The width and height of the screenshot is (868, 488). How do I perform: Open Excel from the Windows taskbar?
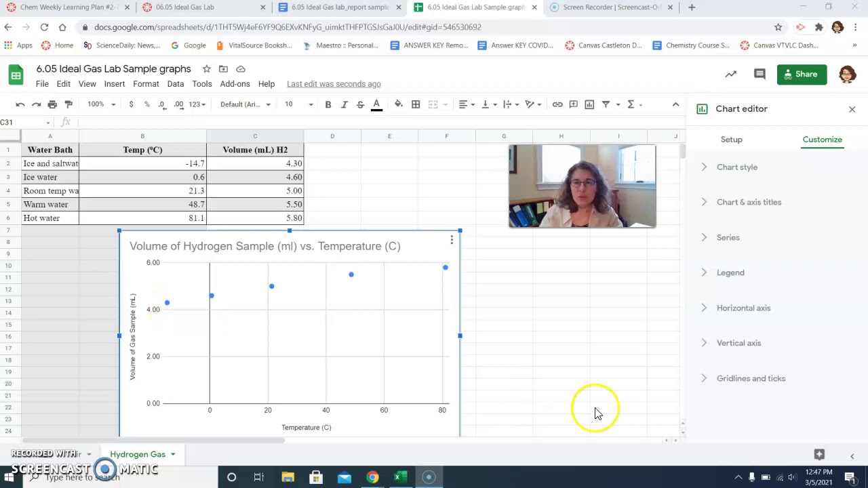pos(400,477)
